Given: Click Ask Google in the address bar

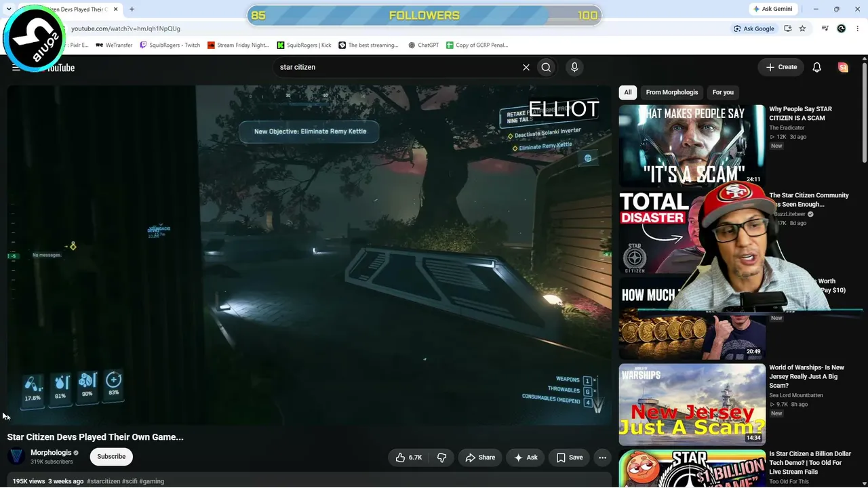Looking at the screenshot, I should [754, 28].
